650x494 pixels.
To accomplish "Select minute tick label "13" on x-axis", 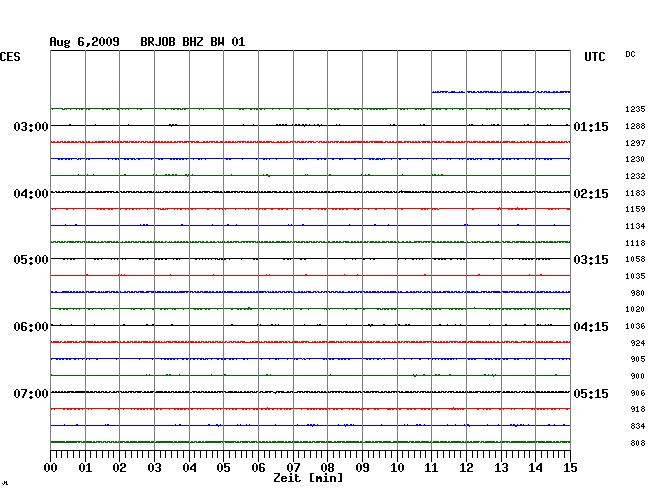I will pyautogui.click(x=501, y=468).
